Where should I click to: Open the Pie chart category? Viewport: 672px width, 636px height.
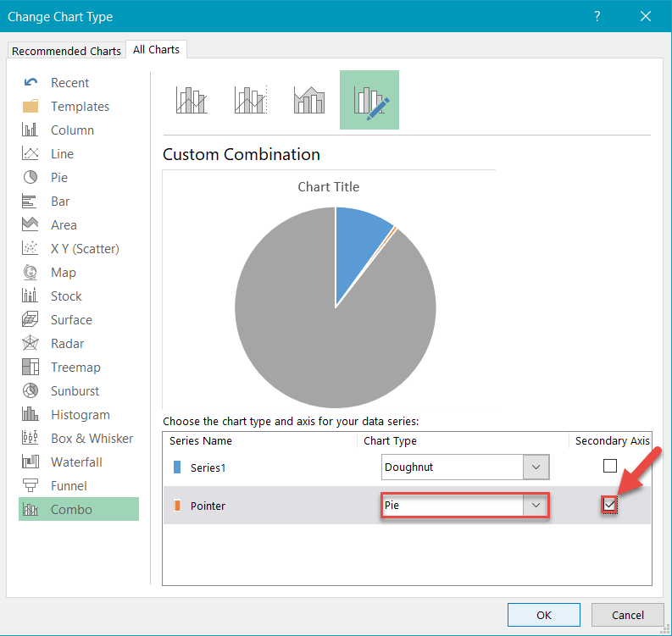58,178
